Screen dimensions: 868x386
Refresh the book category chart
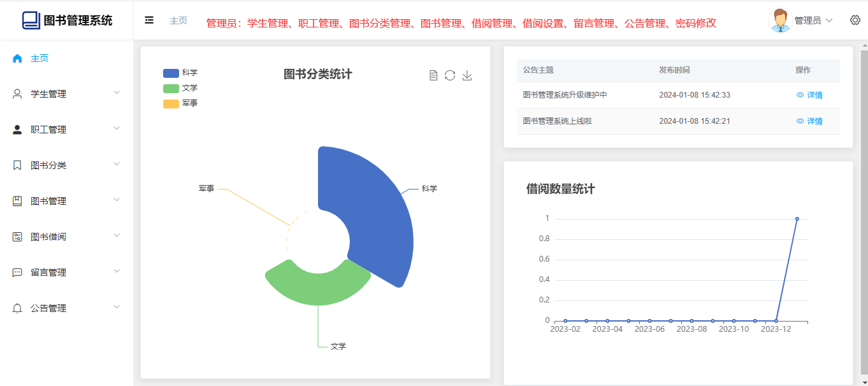pos(450,75)
